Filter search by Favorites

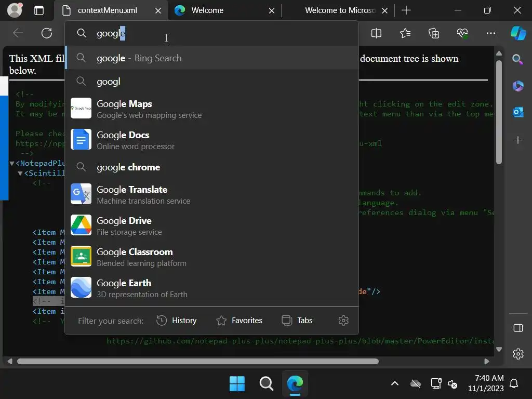coord(239,321)
